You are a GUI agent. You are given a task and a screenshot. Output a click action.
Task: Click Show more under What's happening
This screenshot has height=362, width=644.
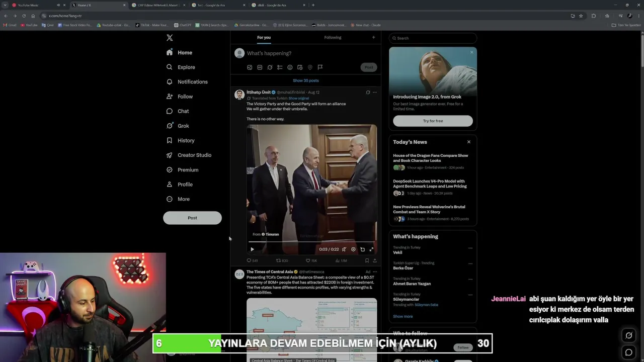403,317
